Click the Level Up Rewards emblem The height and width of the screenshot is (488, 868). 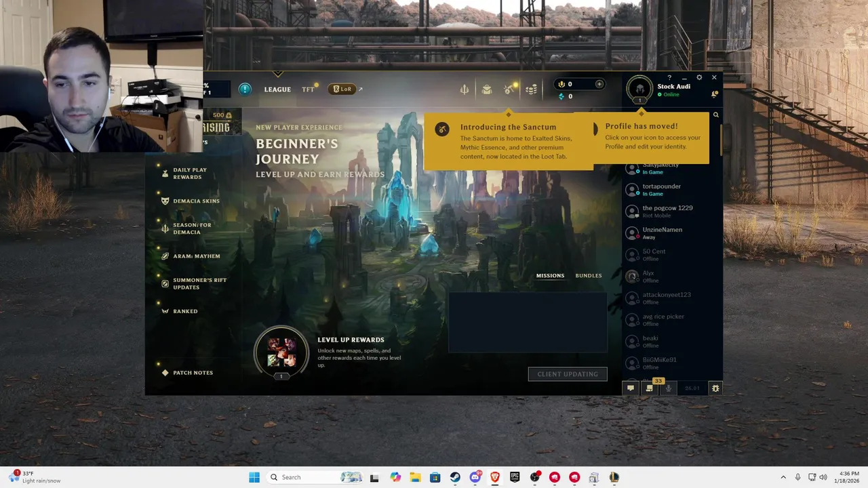point(281,353)
